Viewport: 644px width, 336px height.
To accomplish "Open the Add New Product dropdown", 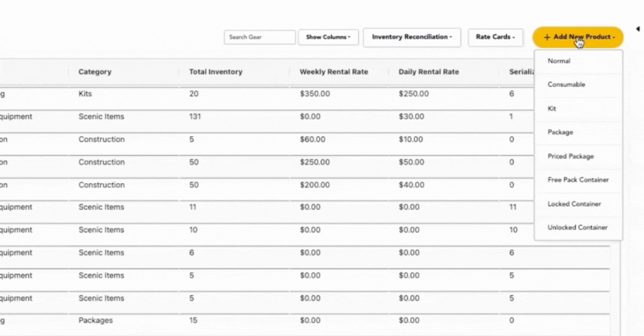I will click(x=577, y=37).
